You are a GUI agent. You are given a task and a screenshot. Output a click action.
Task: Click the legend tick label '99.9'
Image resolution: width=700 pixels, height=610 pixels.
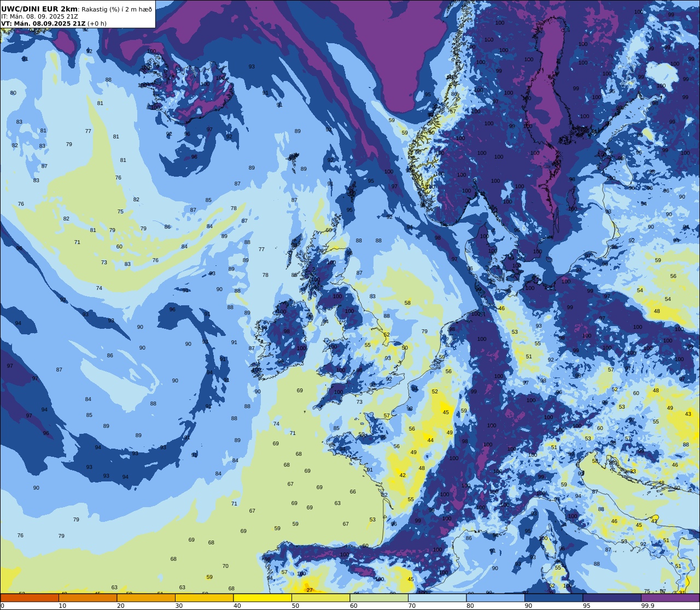click(x=647, y=606)
